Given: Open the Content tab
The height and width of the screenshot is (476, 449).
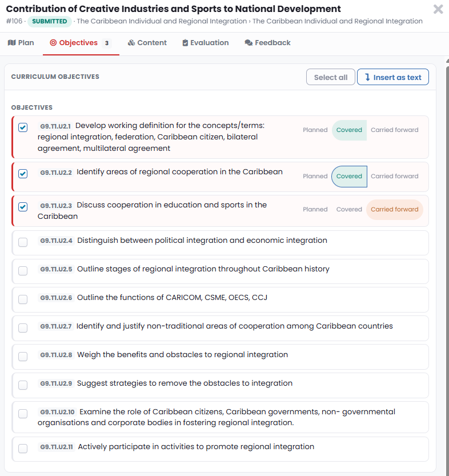Looking at the screenshot, I should pos(147,43).
